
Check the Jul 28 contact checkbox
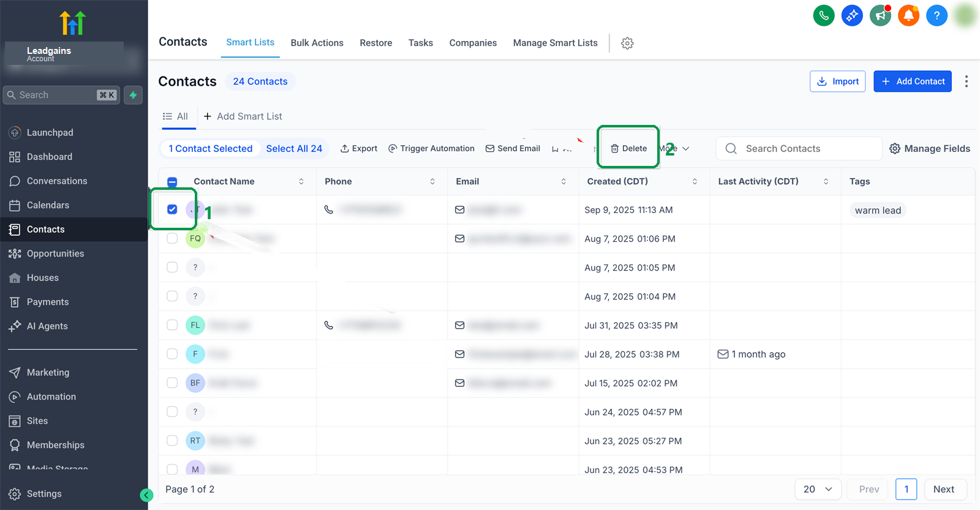coord(172,354)
